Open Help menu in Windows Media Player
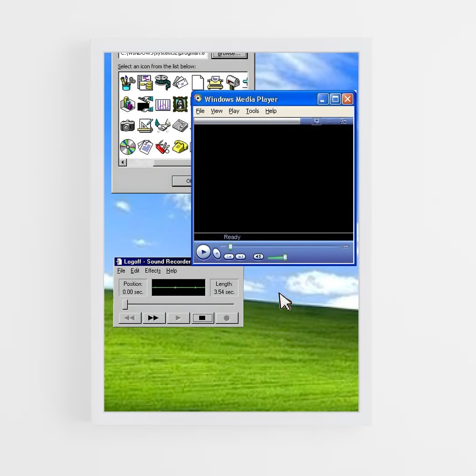 [271, 111]
